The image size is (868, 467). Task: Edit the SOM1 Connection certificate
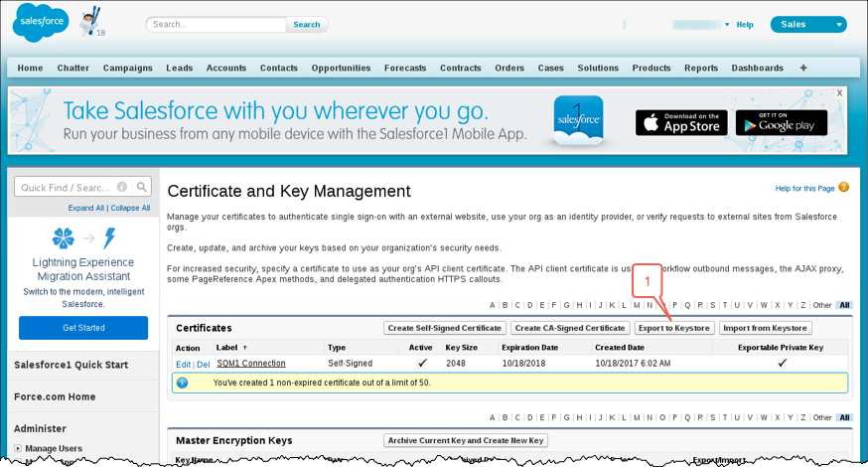pyautogui.click(x=183, y=365)
